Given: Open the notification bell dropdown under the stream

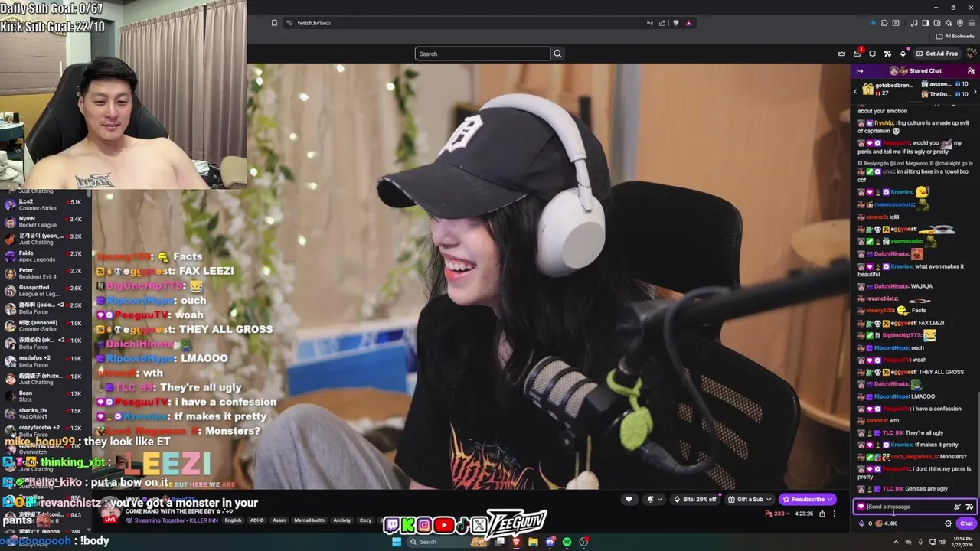Looking at the screenshot, I should 654,500.
